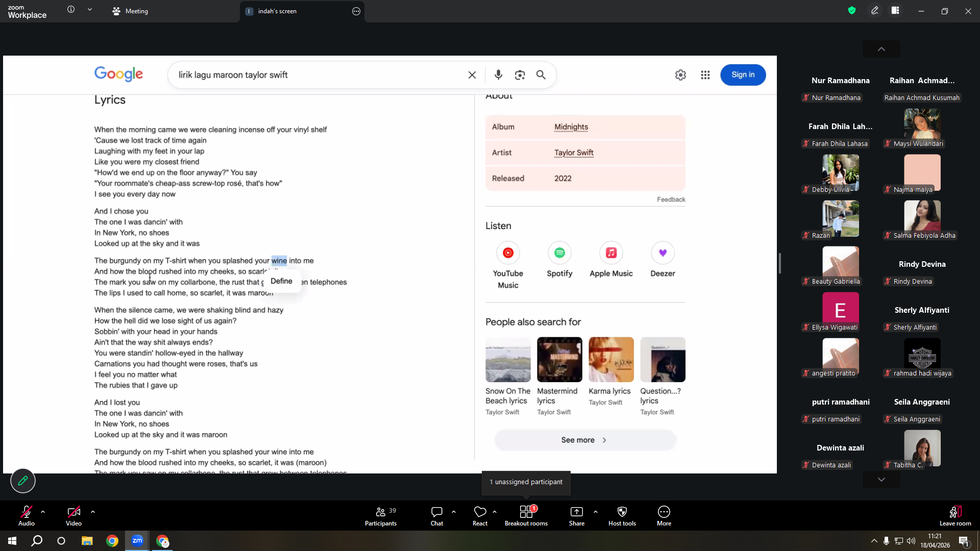Change the meeting view layout icon
This screenshot has width=980, height=551.
pyautogui.click(x=895, y=10)
